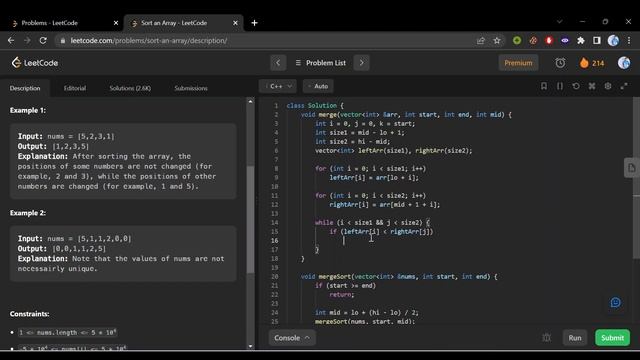Image resolution: width=640 pixels, height=360 pixels.
Task: Toggle editor fullscreen icon
Action: point(624,86)
